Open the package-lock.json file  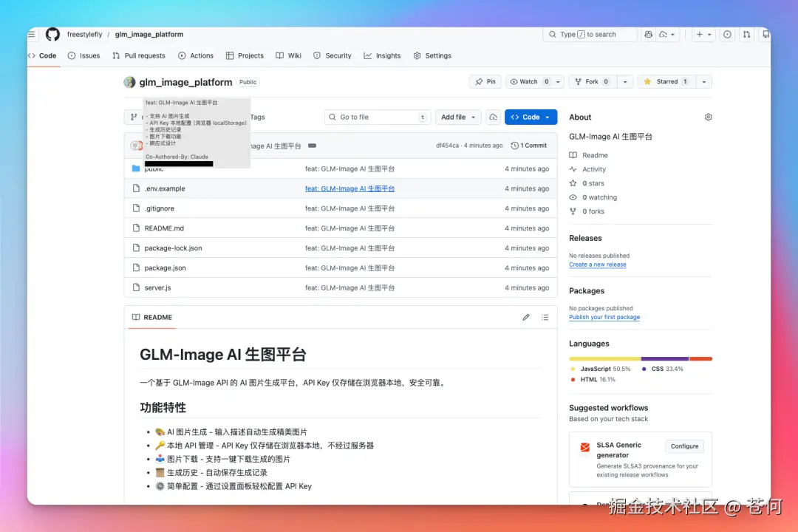click(173, 248)
